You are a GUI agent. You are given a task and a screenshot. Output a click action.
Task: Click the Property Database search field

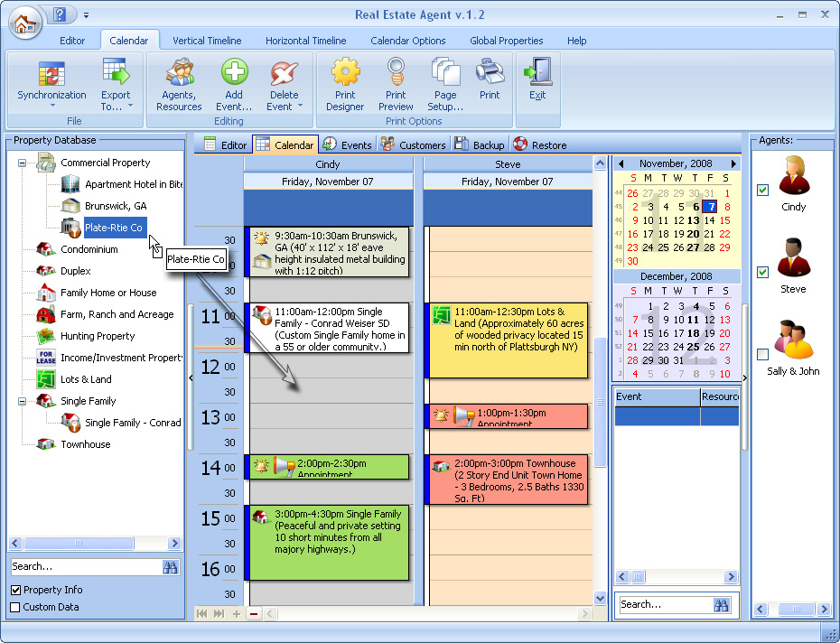tap(85, 567)
